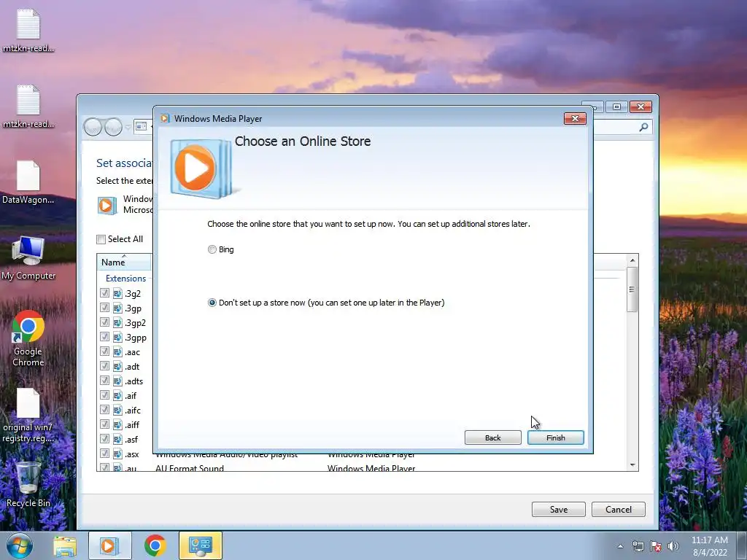Click the title bar Media Player icon
The image size is (747, 560).
coord(165,119)
